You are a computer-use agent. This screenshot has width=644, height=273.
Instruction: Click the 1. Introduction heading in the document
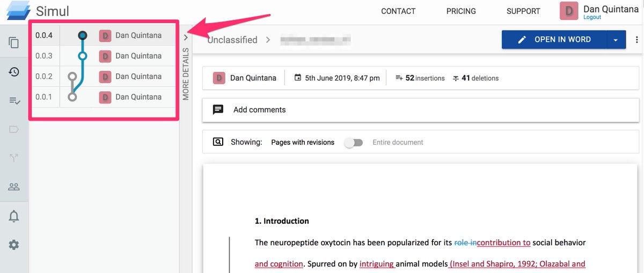pos(282,221)
